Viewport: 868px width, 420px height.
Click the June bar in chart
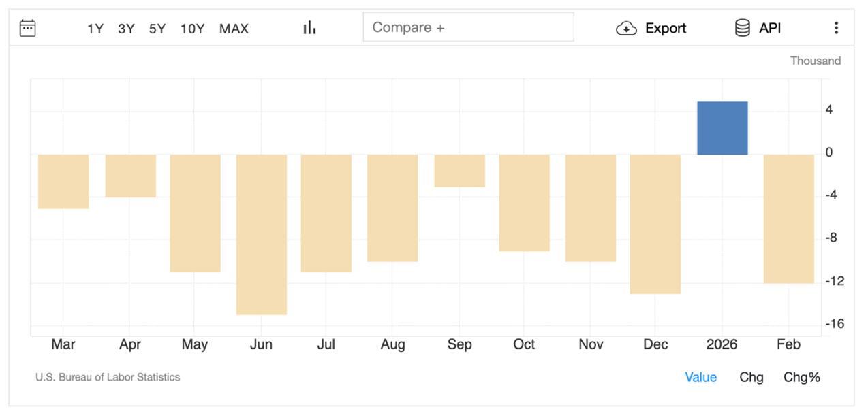click(x=262, y=234)
